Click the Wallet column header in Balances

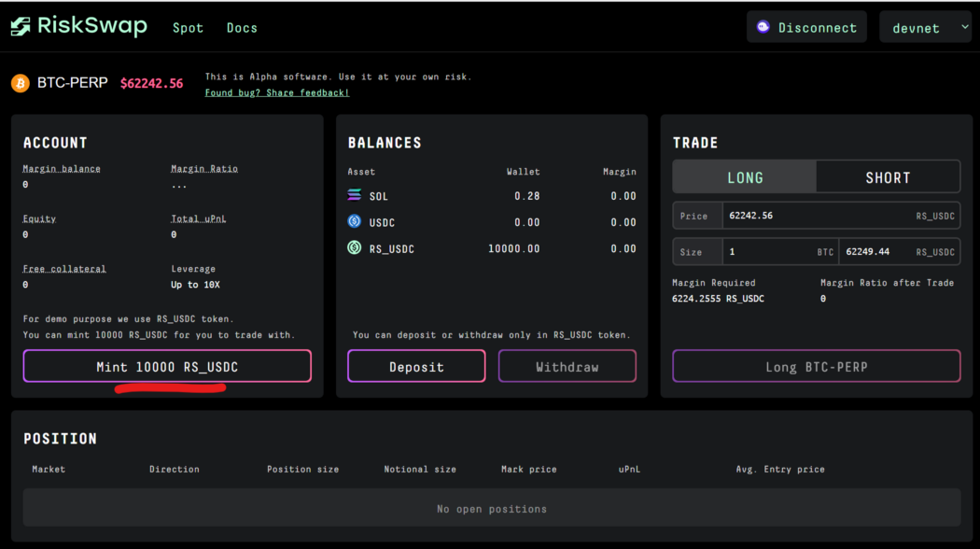[523, 171]
